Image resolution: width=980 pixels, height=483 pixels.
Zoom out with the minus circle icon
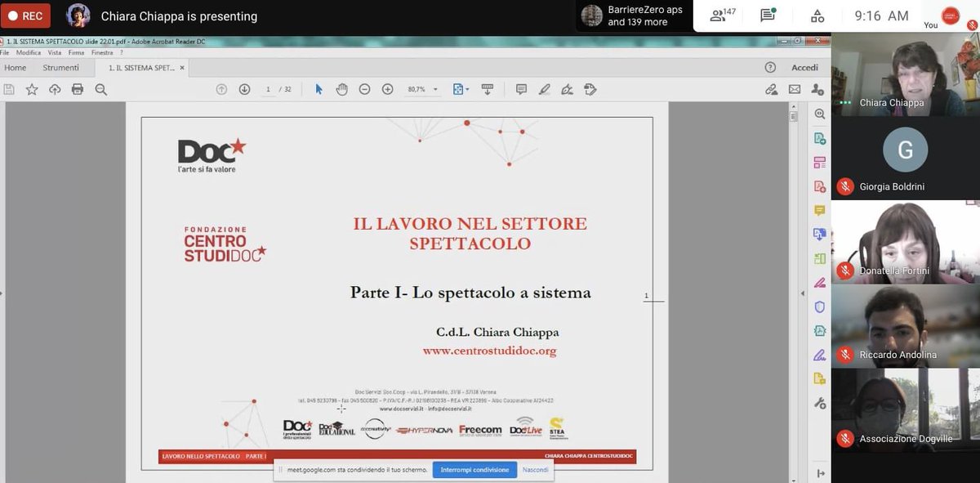point(365,89)
